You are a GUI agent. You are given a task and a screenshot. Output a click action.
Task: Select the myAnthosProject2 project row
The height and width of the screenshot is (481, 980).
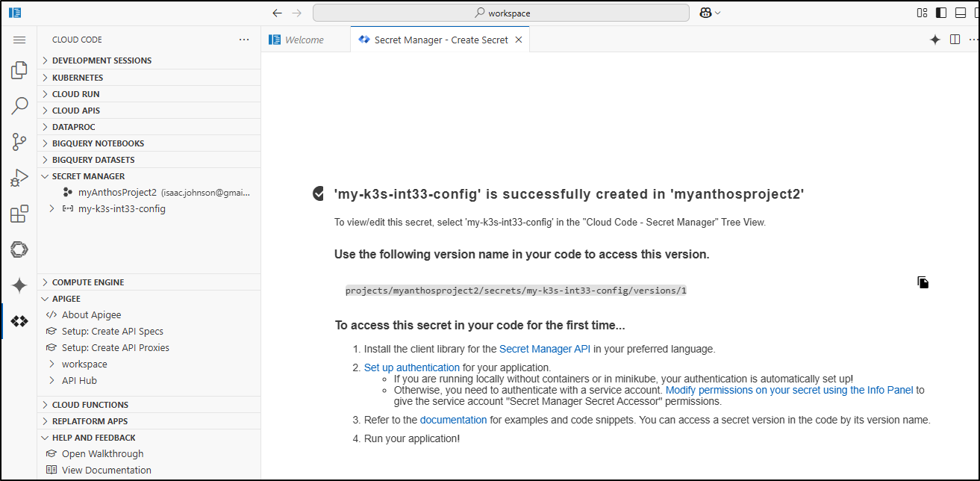tap(149, 192)
